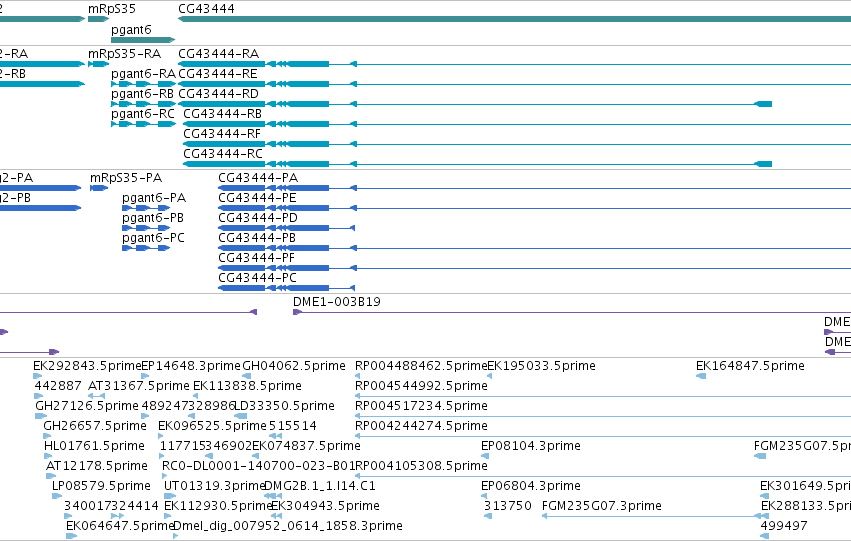
Task: Click protein CG43444-PA label
Action: (x=258, y=178)
